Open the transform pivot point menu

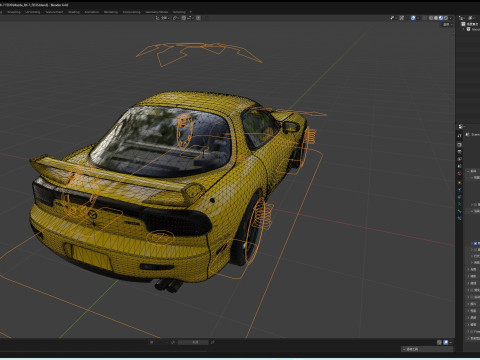pos(176,18)
